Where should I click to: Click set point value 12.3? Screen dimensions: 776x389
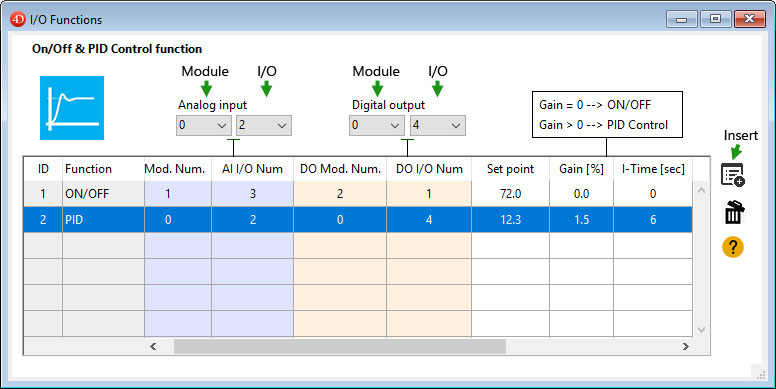510,220
